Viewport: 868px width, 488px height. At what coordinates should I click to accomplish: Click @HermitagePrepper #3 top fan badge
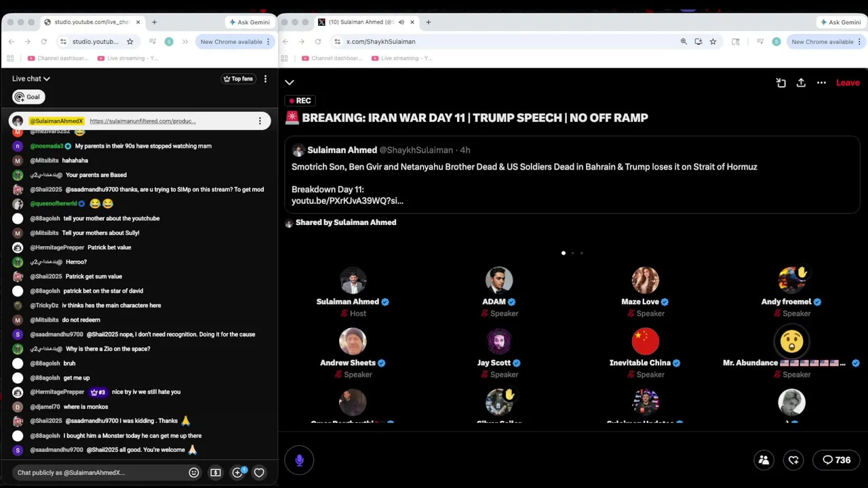[98, 392]
